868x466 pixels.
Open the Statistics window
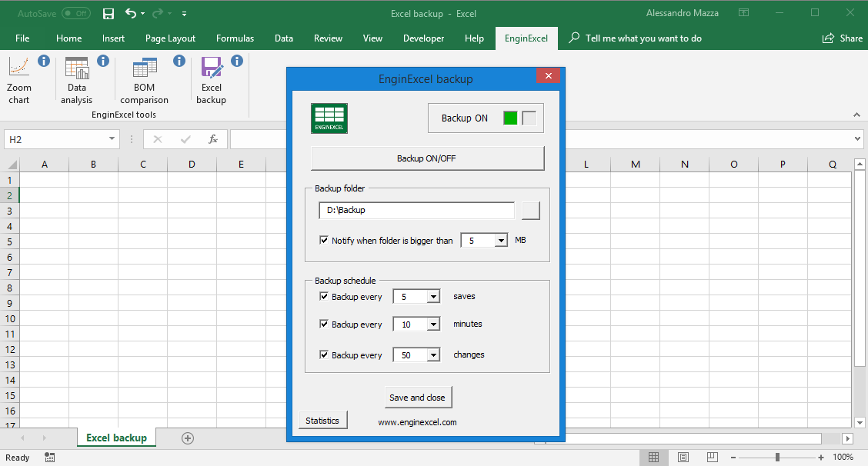coord(322,420)
